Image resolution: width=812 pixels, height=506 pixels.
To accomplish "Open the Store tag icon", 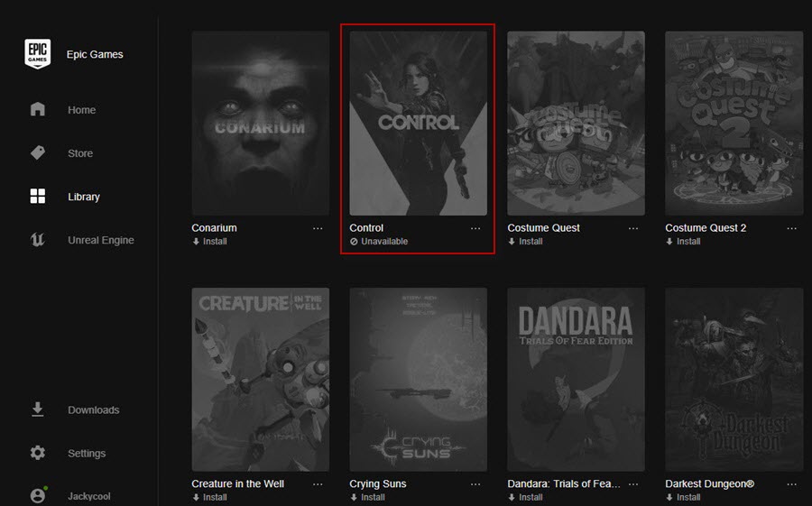I will click(37, 152).
